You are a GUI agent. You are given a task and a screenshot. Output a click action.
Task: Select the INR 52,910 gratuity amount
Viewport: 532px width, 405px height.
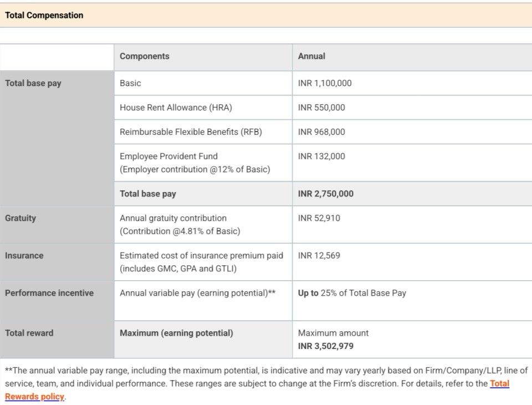pyautogui.click(x=319, y=218)
